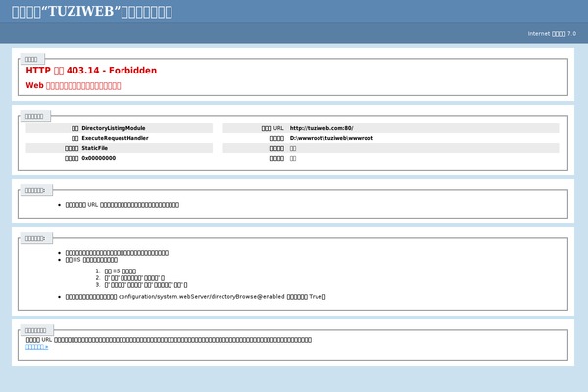Click the 'DirectoryListingModule' value
The width and height of the screenshot is (588, 392).
[114, 128]
